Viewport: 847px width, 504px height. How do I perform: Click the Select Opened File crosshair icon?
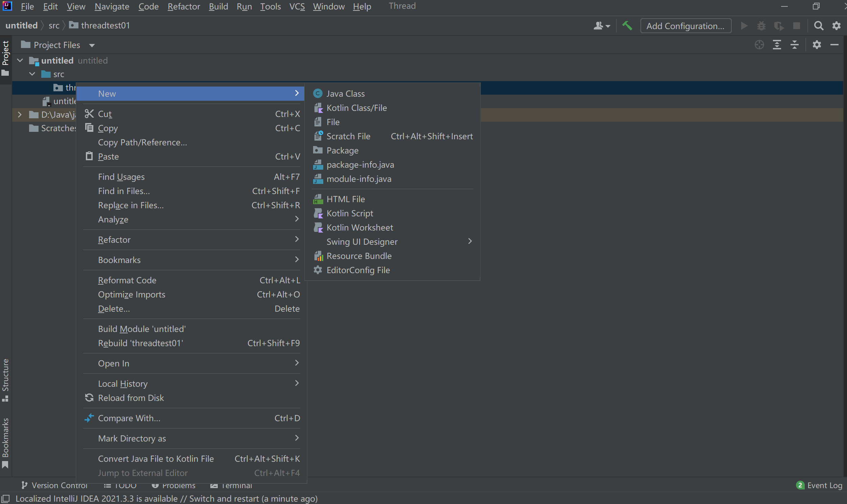(759, 45)
